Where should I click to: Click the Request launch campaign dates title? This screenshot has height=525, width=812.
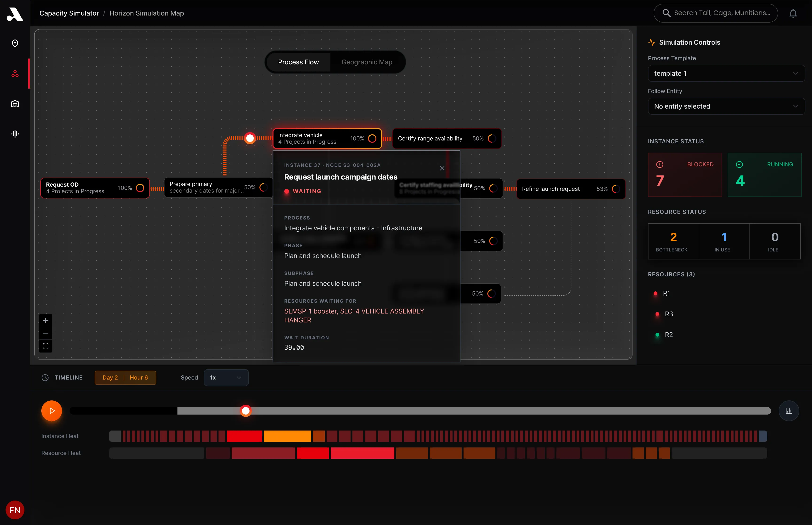(x=341, y=177)
